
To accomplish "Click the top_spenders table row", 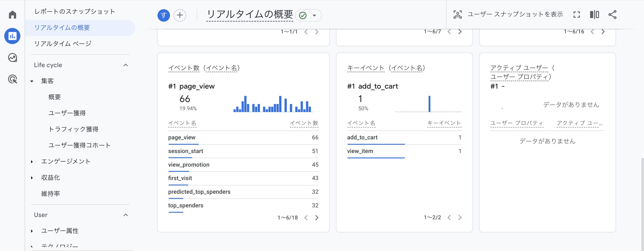I will [x=243, y=206].
